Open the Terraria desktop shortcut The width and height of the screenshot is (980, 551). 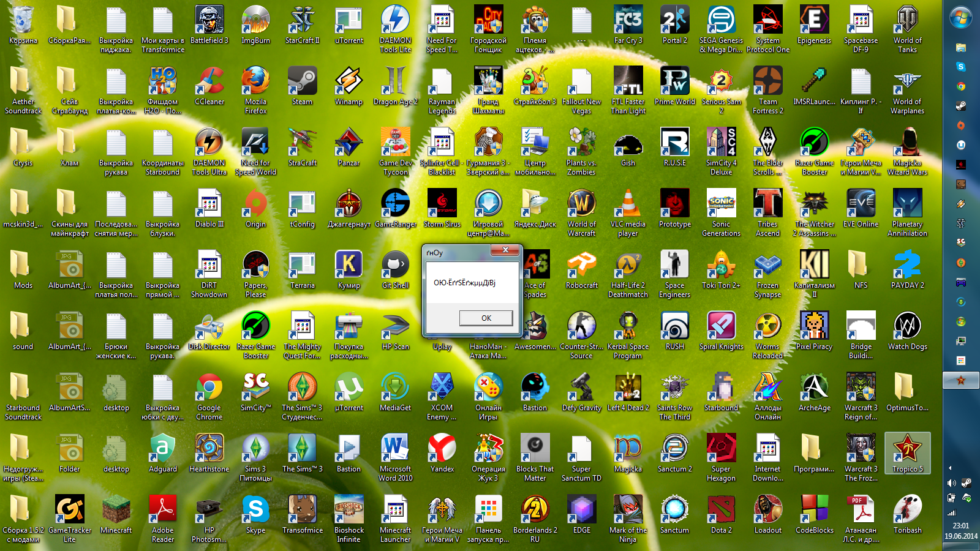[x=303, y=271]
